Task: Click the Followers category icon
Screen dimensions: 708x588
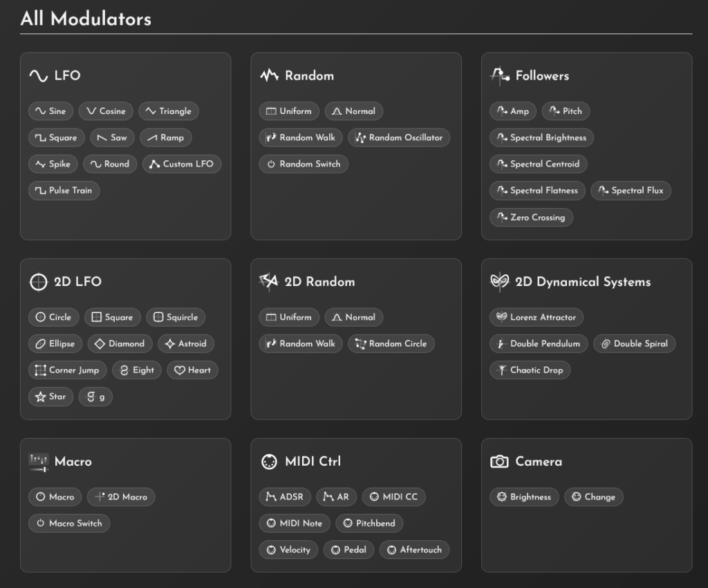Action: point(499,76)
